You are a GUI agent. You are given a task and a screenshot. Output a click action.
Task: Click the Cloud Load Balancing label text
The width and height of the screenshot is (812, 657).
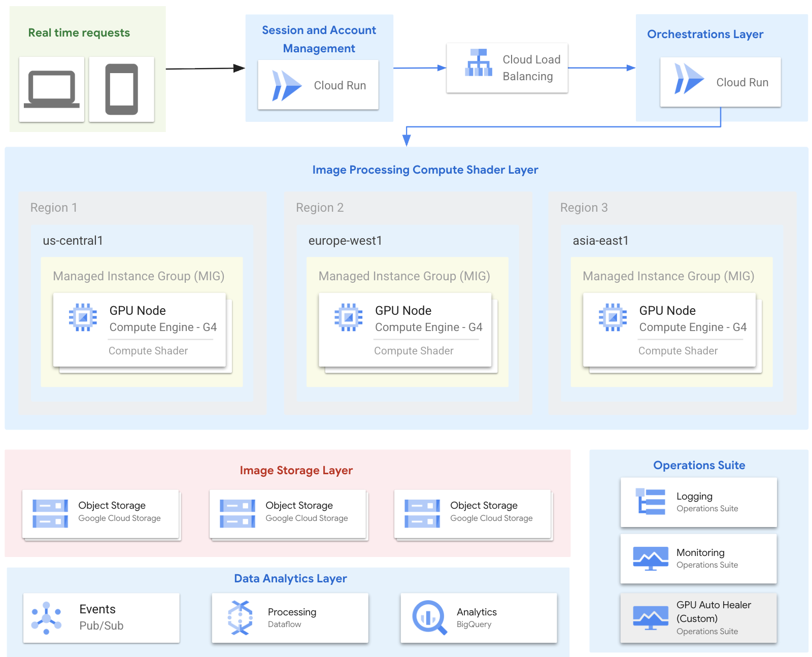tap(531, 68)
